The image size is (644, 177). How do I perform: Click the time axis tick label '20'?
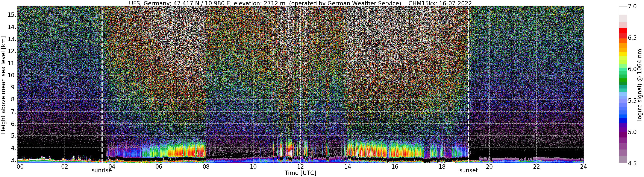489,166
